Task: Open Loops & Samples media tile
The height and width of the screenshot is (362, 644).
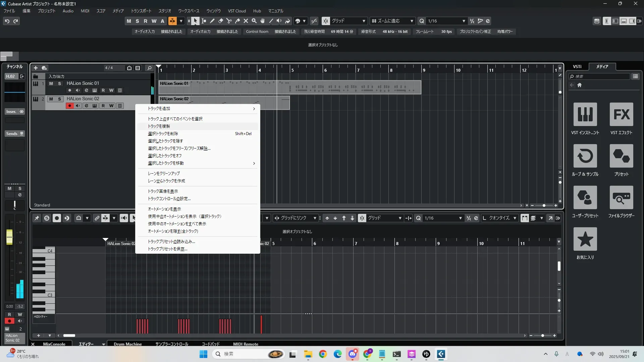Action: [x=585, y=156]
